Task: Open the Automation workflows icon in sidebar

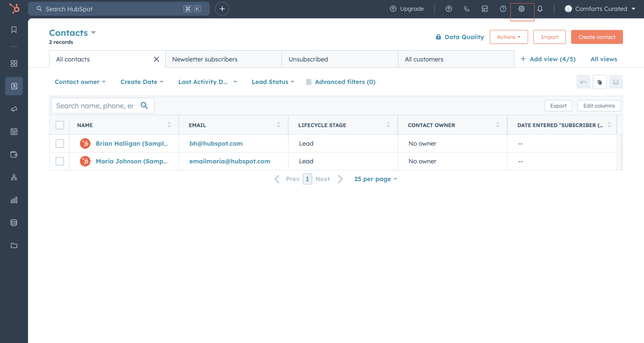Action: [14, 177]
